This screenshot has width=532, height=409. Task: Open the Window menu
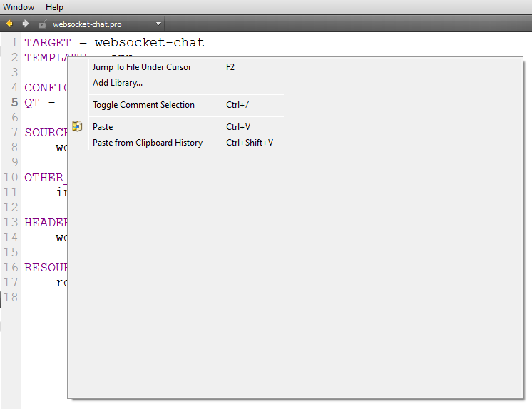pos(19,7)
